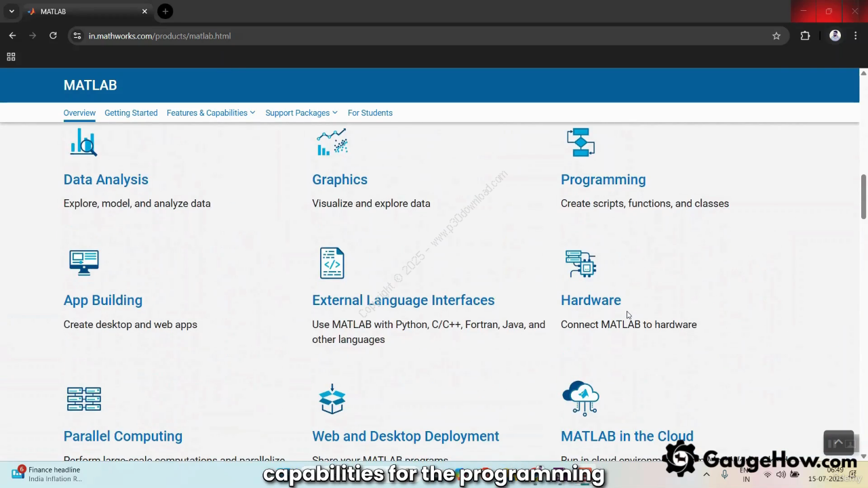The width and height of the screenshot is (868, 488).
Task: Open the apps grid shortcut icon
Action: (x=11, y=57)
